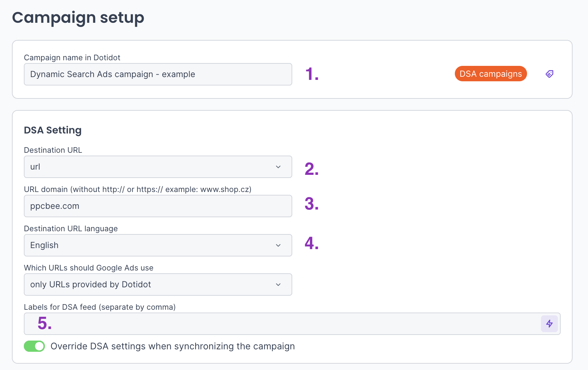Click the Campaign setup page heading
588x370 pixels.
tap(78, 18)
